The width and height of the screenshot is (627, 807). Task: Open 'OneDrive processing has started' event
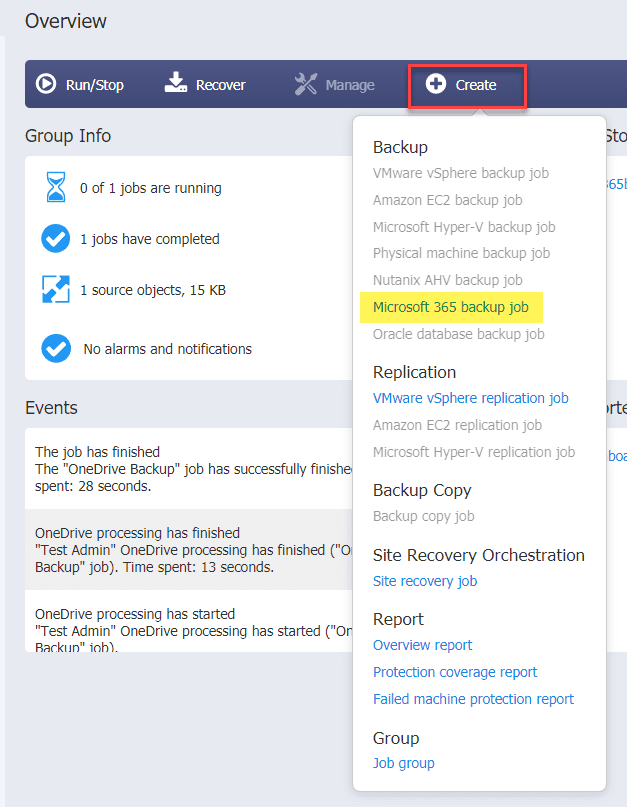pos(188,621)
